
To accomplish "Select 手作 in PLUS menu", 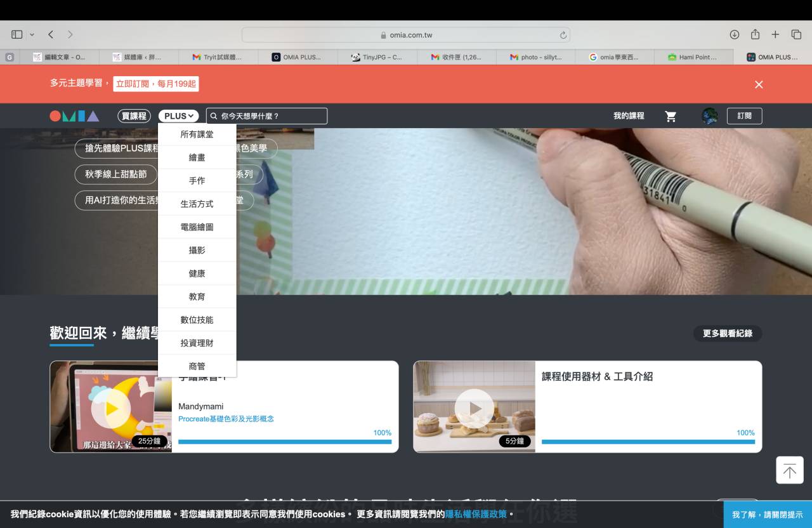I will click(197, 181).
